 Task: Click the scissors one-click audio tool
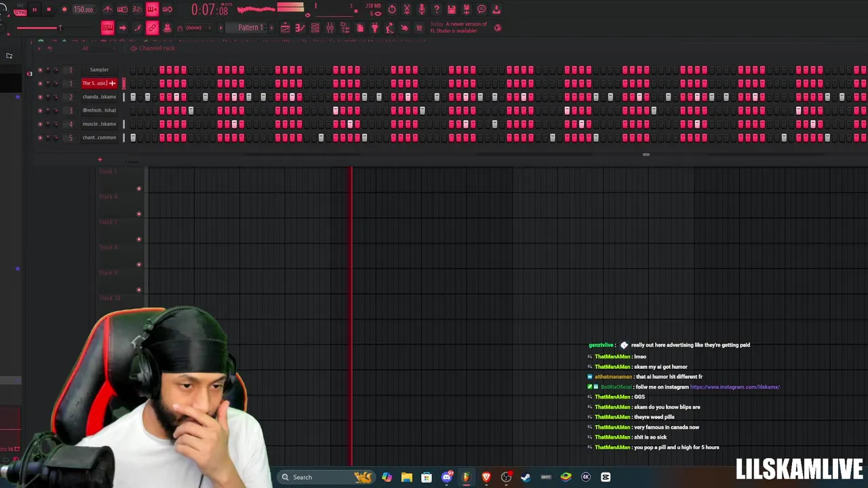407,9
